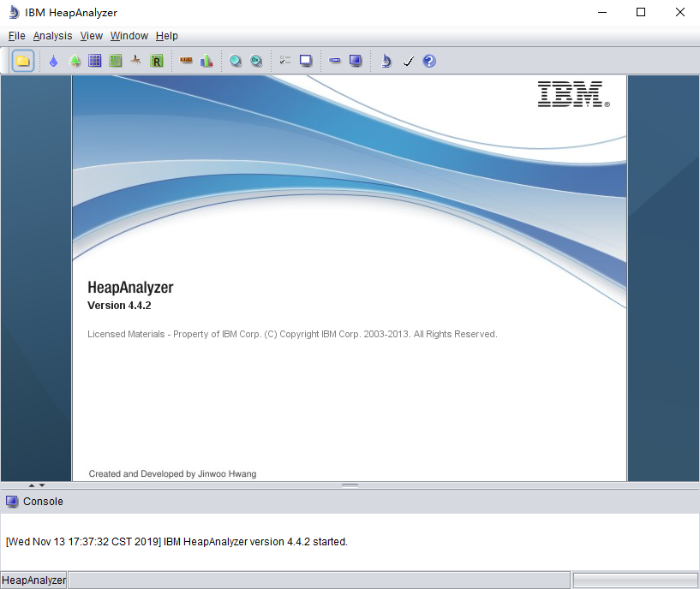This screenshot has height=589, width=700.
Task: Click the magnifier search icon
Action: pyautogui.click(x=236, y=61)
